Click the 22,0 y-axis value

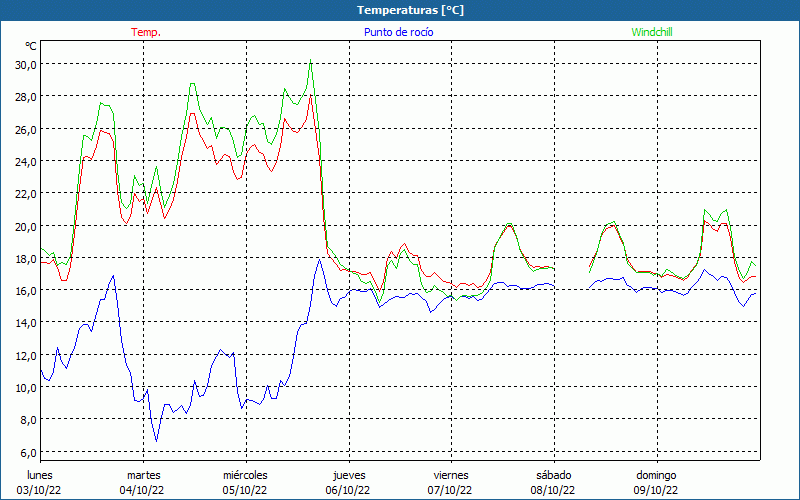click(26, 194)
